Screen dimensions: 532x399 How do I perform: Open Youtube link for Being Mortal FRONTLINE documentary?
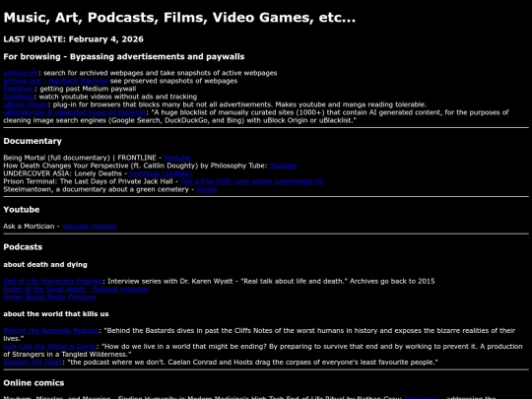pyautogui.click(x=177, y=158)
